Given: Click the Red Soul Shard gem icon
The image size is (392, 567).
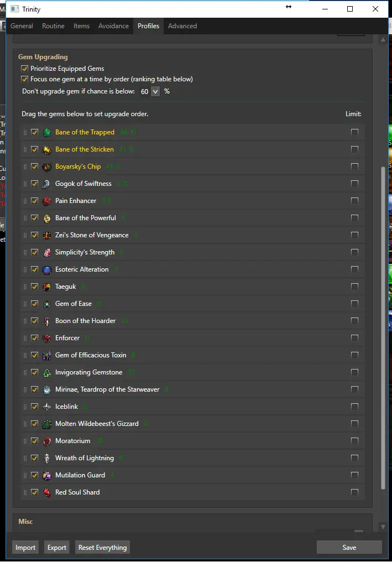Looking at the screenshot, I should [x=47, y=492].
